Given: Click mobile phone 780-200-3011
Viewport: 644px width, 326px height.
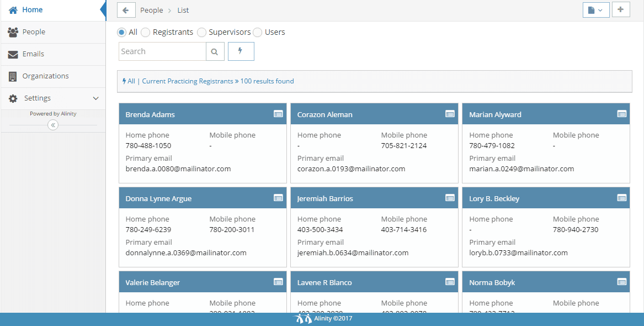Looking at the screenshot, I should click(x=232, y=229).
